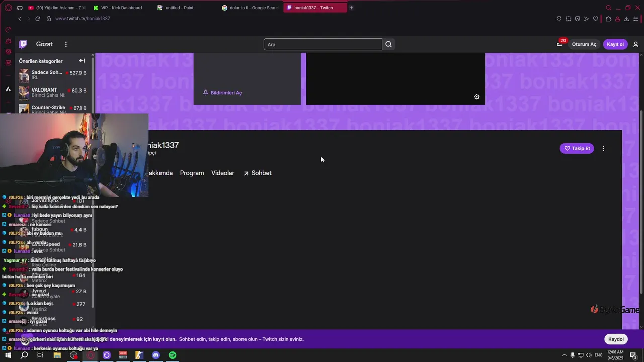This screenshot has width=644, height=362.
Task: Show hidden system tray icons
Action: tap(564, 355)
